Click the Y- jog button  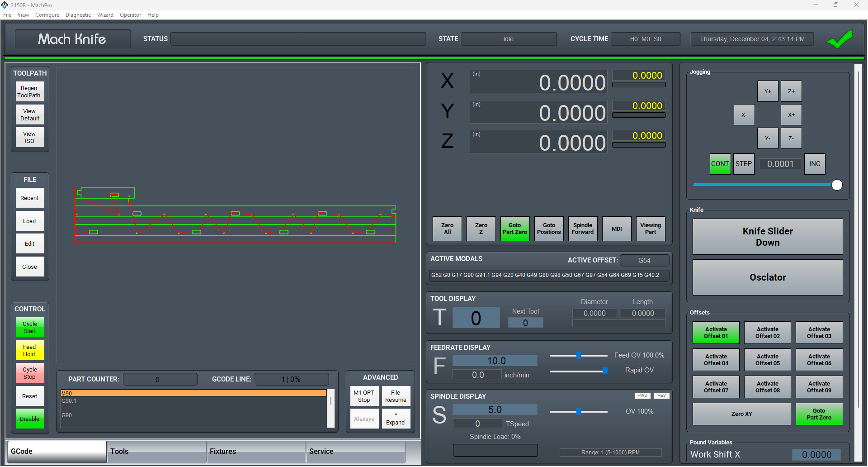point(767,138)
